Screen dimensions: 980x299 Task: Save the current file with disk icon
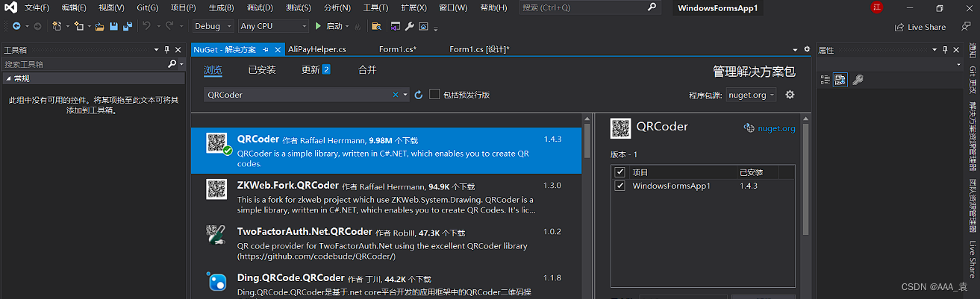coord(113,26)
